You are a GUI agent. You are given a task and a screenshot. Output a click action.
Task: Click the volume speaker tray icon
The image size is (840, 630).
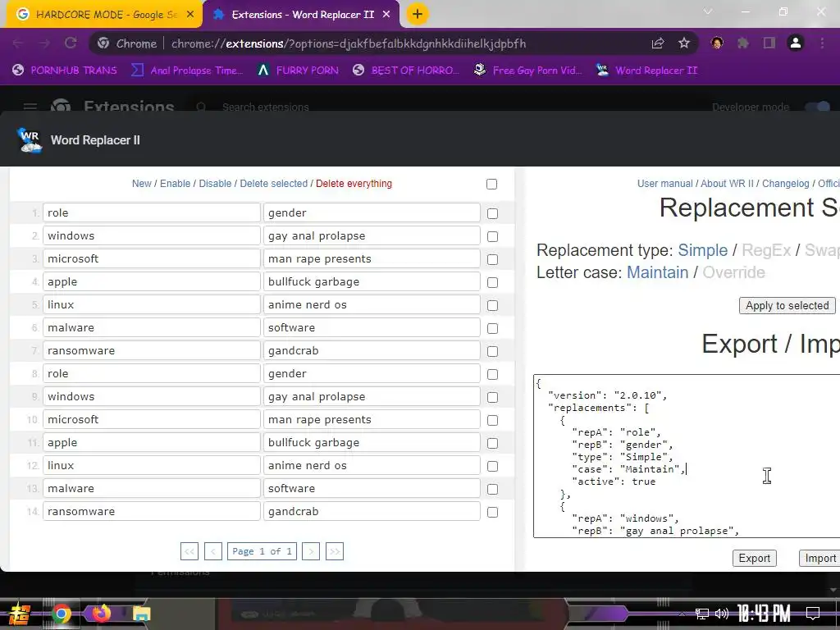(x=722, y=614)
